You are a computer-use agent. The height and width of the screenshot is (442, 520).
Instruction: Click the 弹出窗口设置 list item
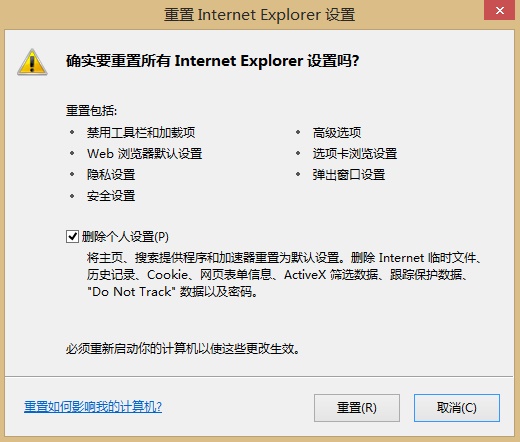pos(349,175)
